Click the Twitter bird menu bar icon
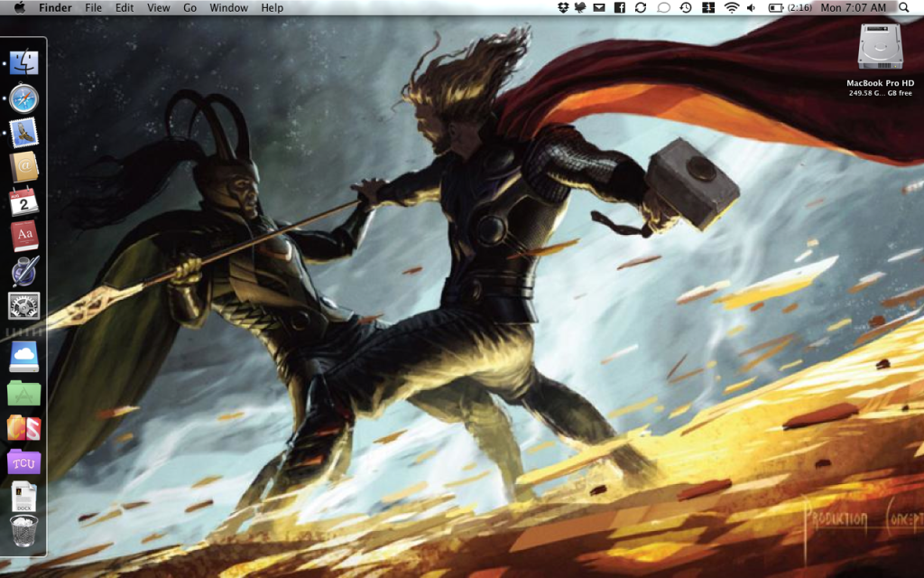This screenshot has width=924, height=578. 580,7
